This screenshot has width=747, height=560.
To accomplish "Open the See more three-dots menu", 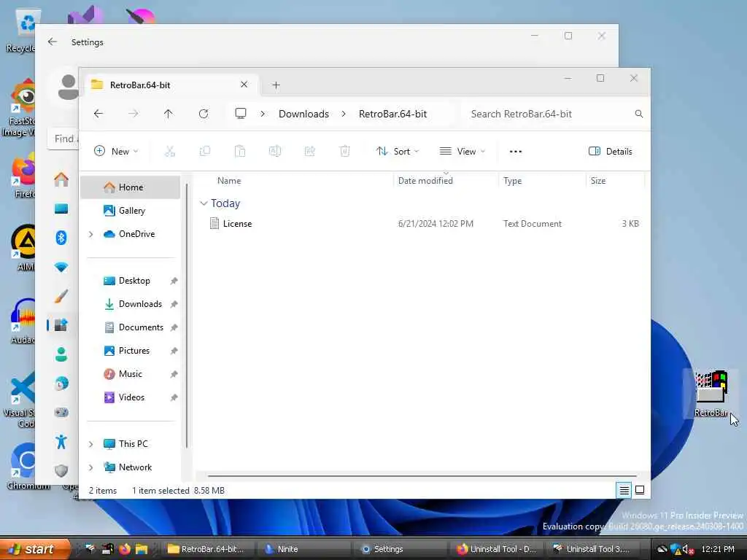I will point(516,152).
